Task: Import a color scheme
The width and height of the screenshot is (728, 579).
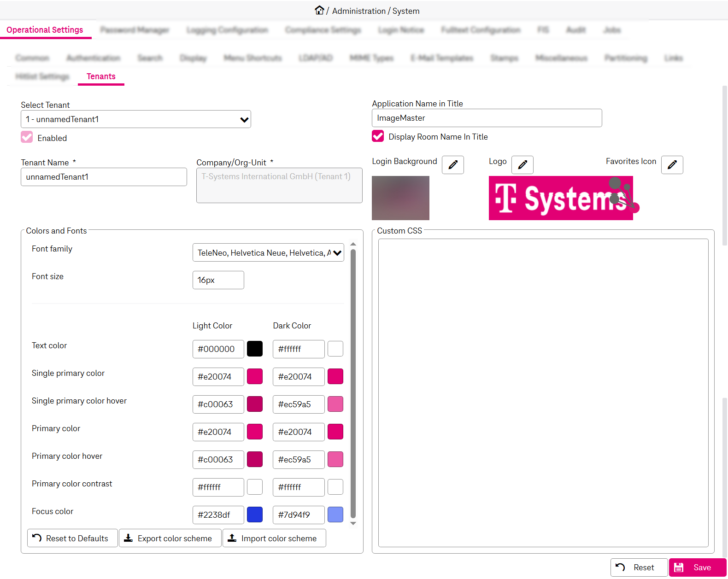Action: 274,538
